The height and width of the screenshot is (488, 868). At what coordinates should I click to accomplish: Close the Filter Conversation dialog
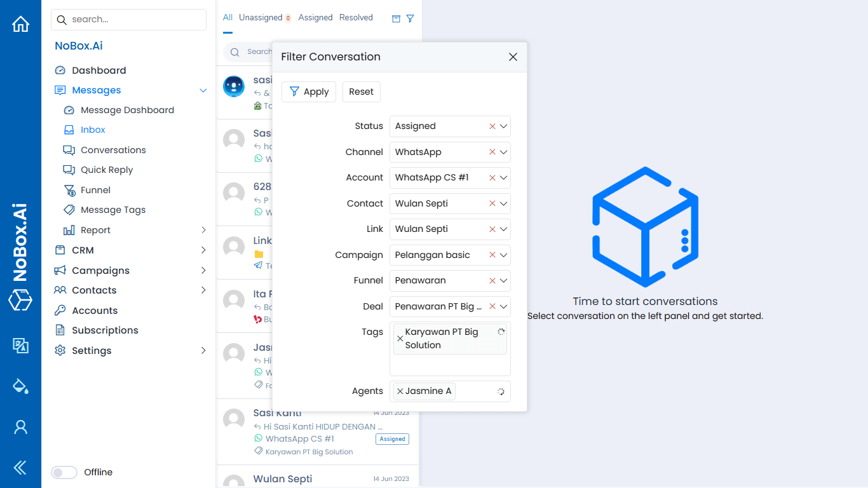tap(513, 57)
